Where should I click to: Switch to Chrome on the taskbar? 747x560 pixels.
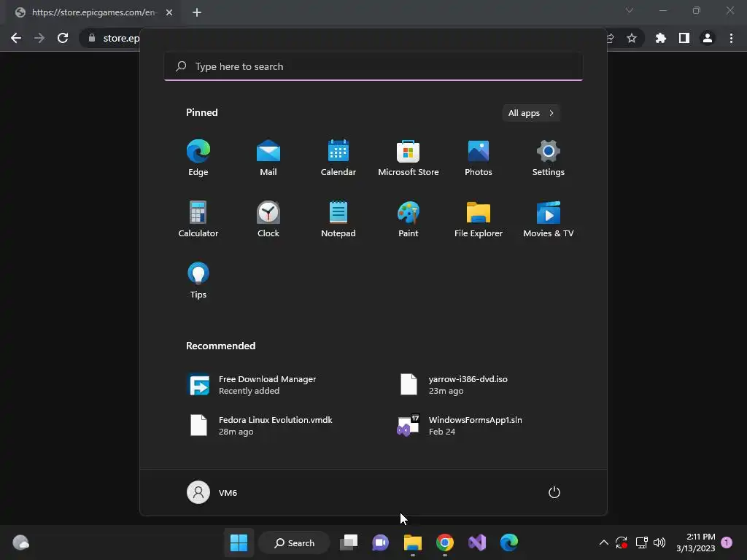[x=444, y=542]
